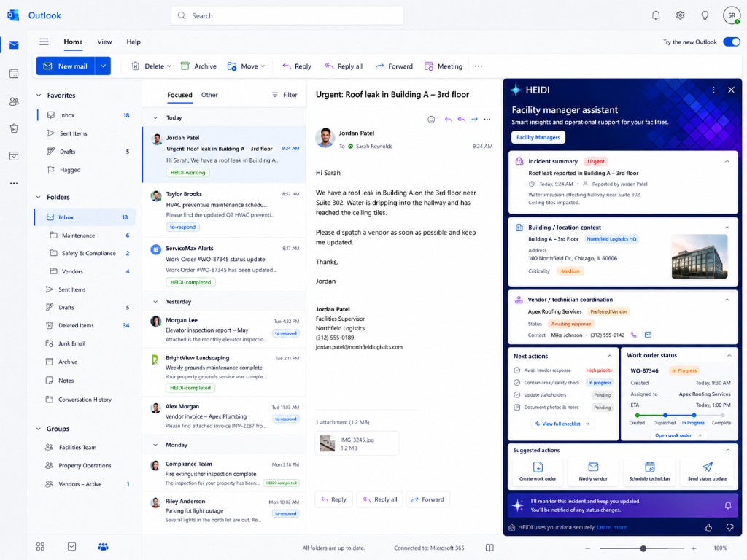Click Forward in the ribbon
This screenshot has height=560, width=747.
394,66
